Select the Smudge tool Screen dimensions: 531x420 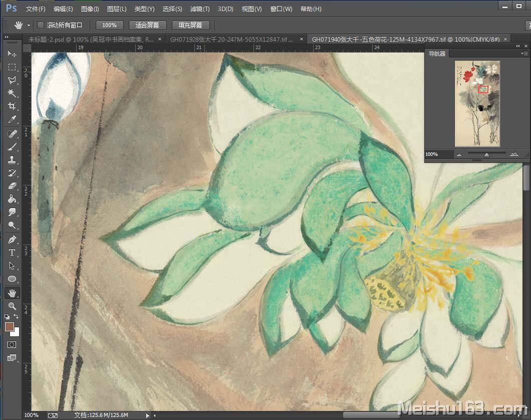coord(12,212)
